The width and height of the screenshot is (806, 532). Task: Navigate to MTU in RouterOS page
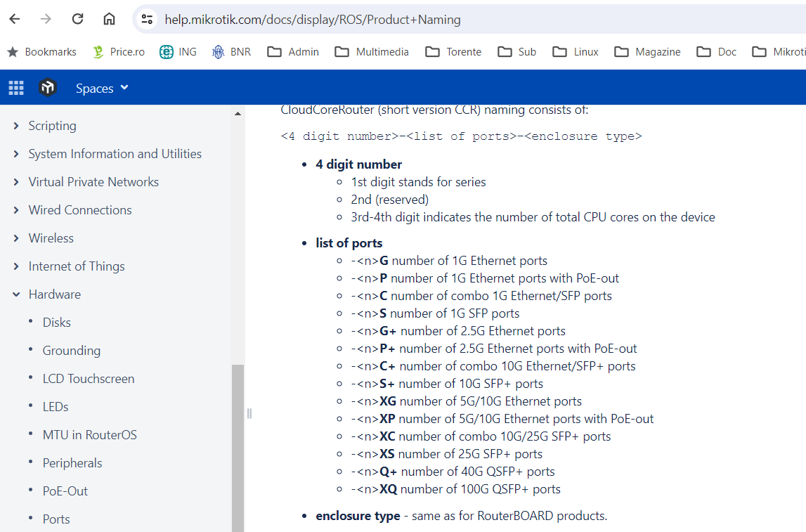[90, 435]
